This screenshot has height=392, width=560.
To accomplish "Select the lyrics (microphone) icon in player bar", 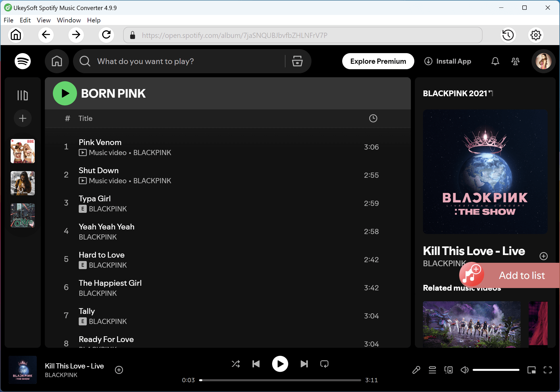I will (416, 370).
